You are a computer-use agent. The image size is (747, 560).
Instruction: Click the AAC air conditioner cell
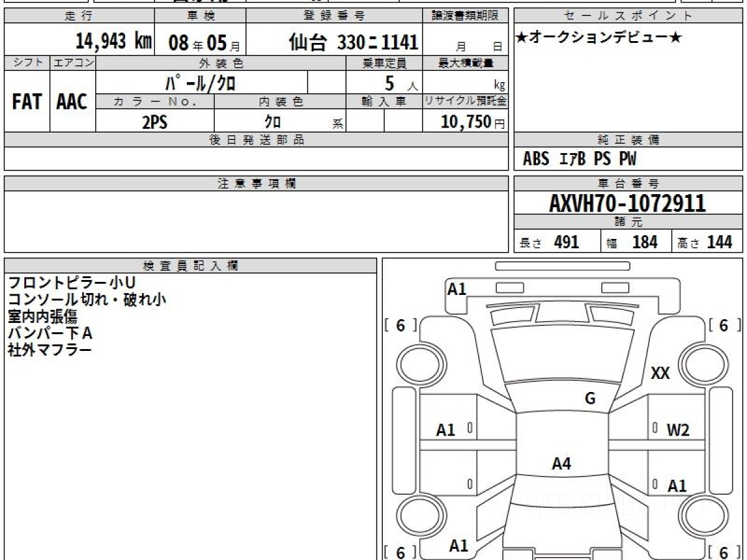(x=72, y=102)
